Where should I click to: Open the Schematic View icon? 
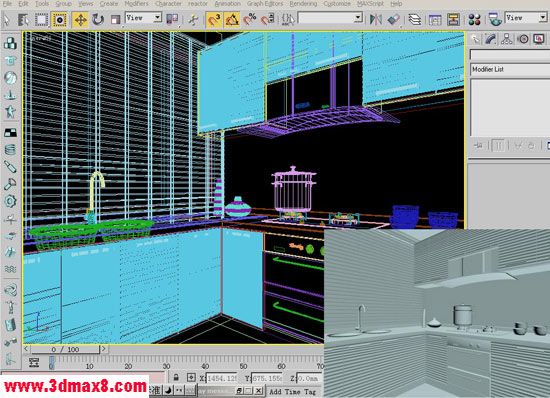[453, 20]
